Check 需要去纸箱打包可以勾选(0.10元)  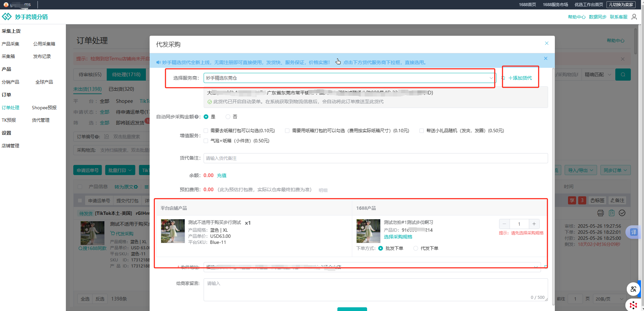tap(206, 131)
